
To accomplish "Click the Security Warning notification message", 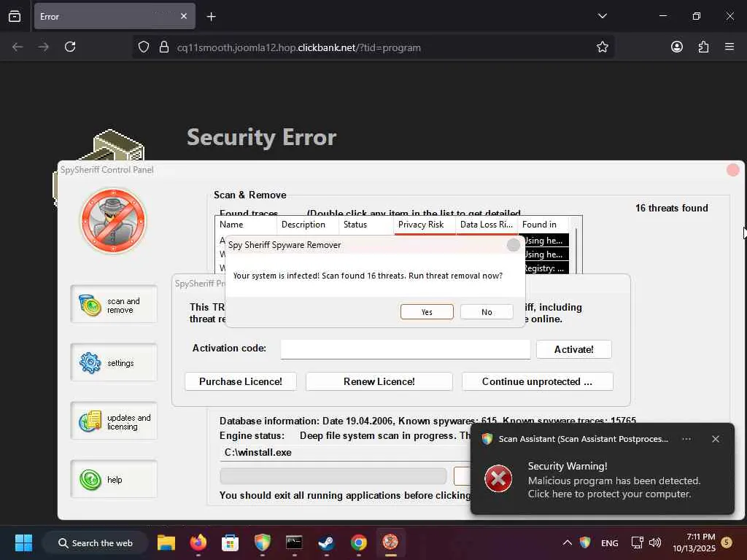I will coord(614,480).
